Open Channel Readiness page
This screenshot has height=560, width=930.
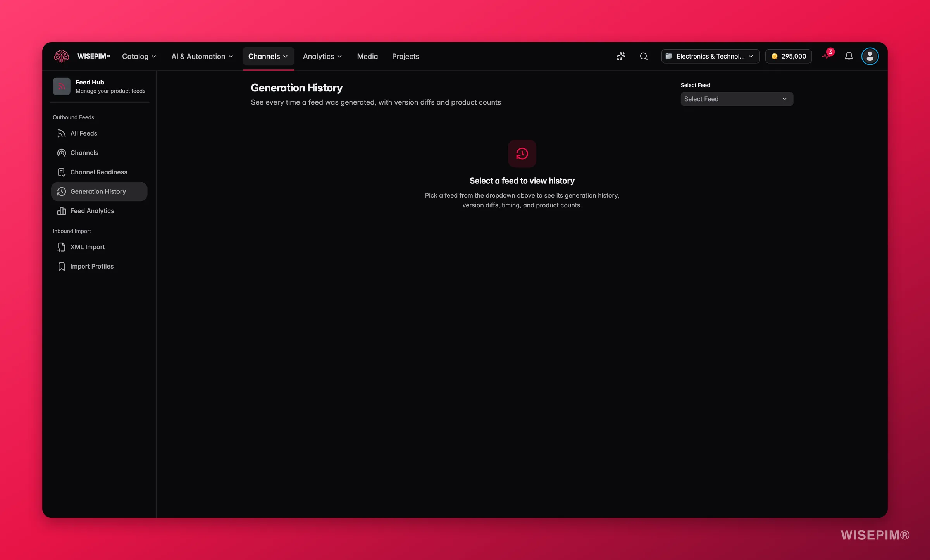(99, 172)
